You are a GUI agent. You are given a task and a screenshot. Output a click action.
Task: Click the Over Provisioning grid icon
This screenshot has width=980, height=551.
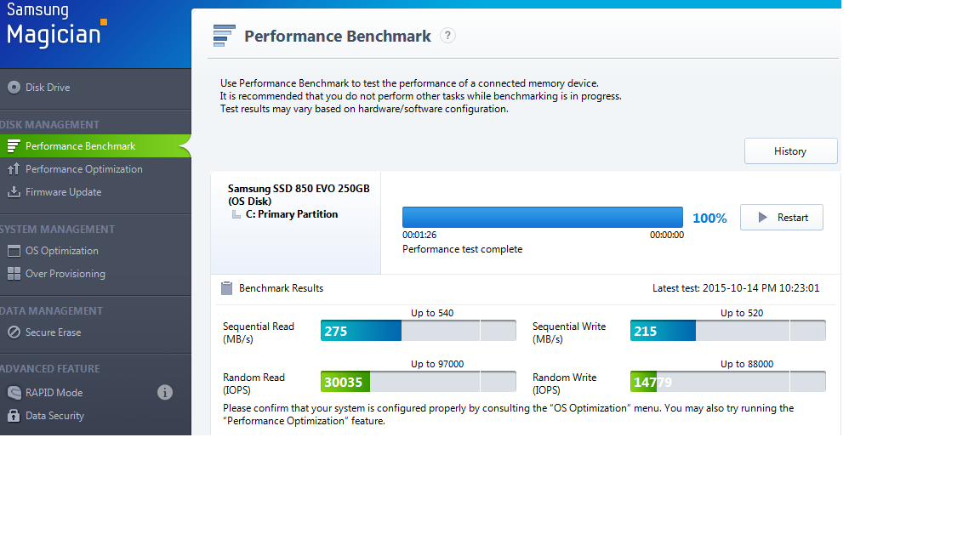tap(14, 274)
